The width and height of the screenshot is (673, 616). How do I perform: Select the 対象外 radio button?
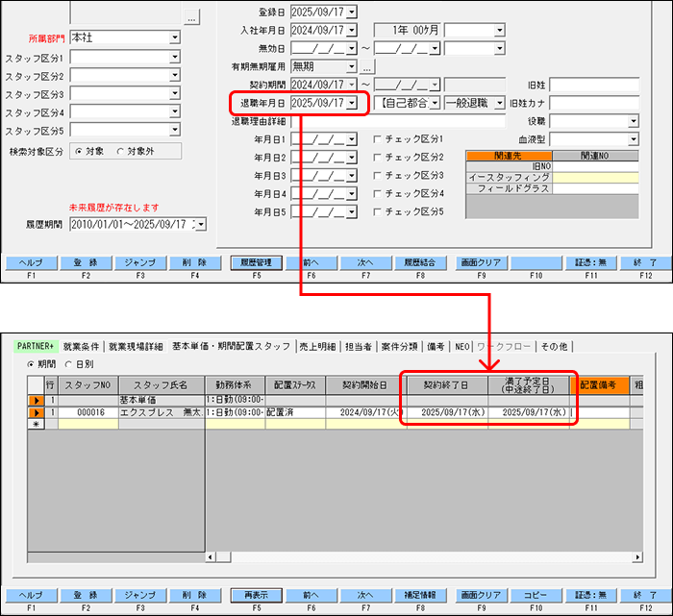(120, 152)
